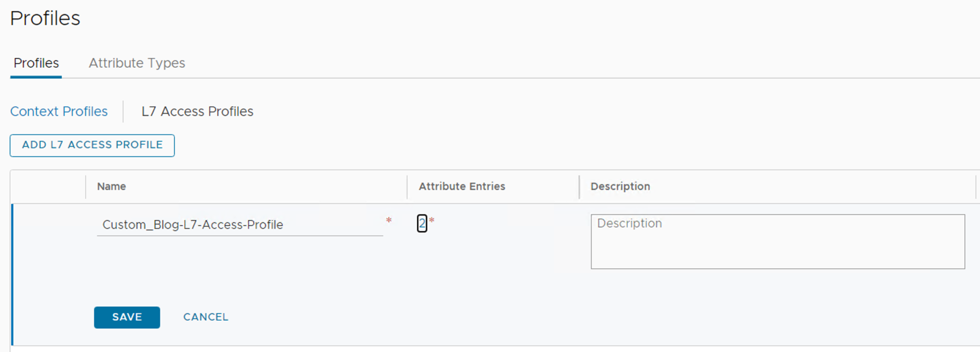Save the L7 access profile
Image resolution: width=980 pixels, height=352 pixels.
click(127, 317)
